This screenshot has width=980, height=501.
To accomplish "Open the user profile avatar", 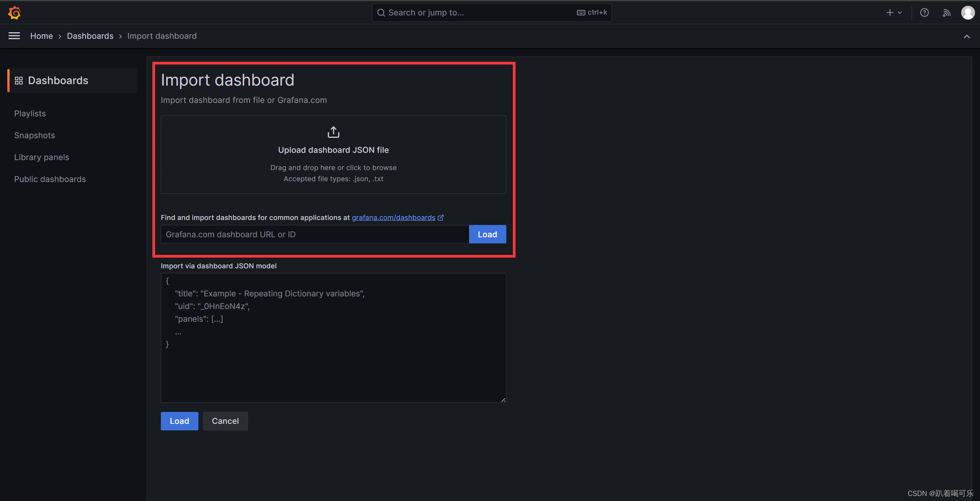I will point(968,13).
